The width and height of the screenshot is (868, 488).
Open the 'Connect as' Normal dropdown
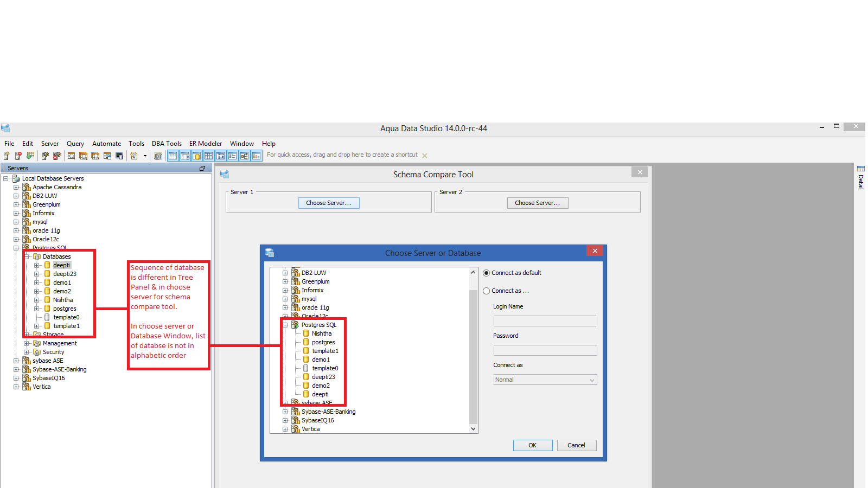pyautogui.click(x=545, y=380)
